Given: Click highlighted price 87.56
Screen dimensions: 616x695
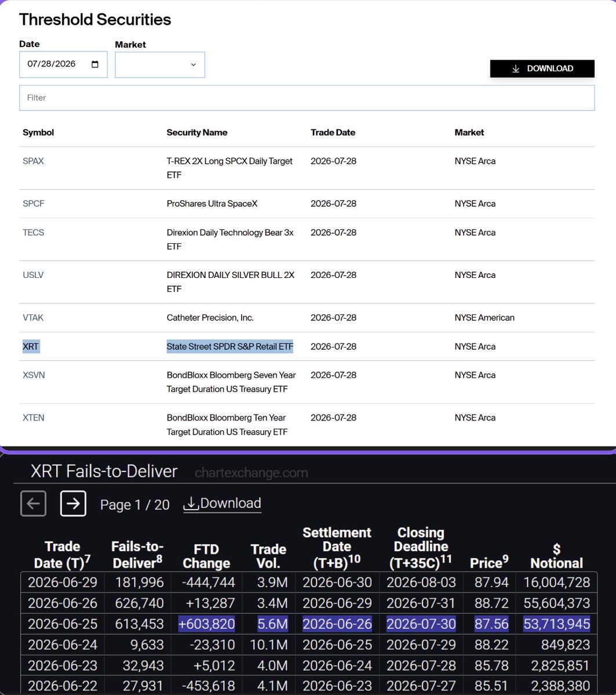Looking at the screenshot, I should tap(491, 624).
